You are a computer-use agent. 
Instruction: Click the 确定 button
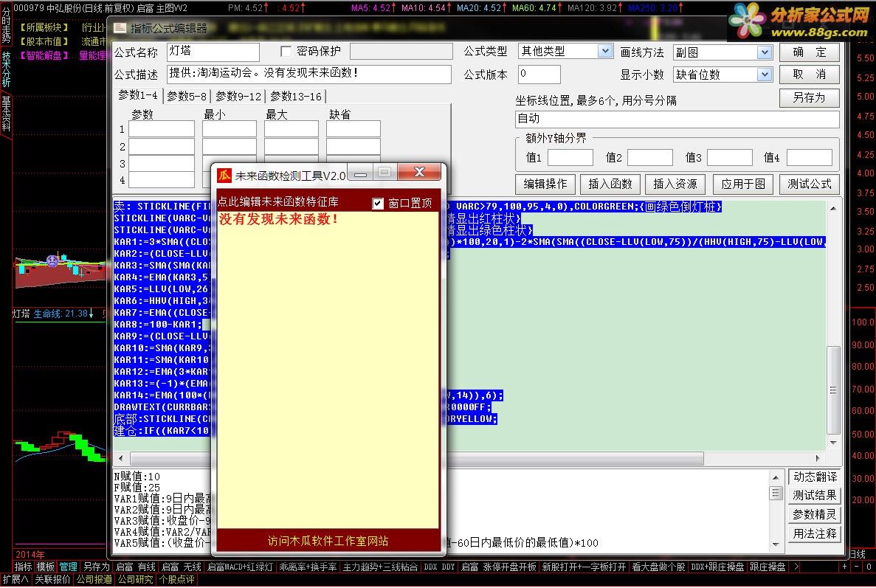(810, 52)
